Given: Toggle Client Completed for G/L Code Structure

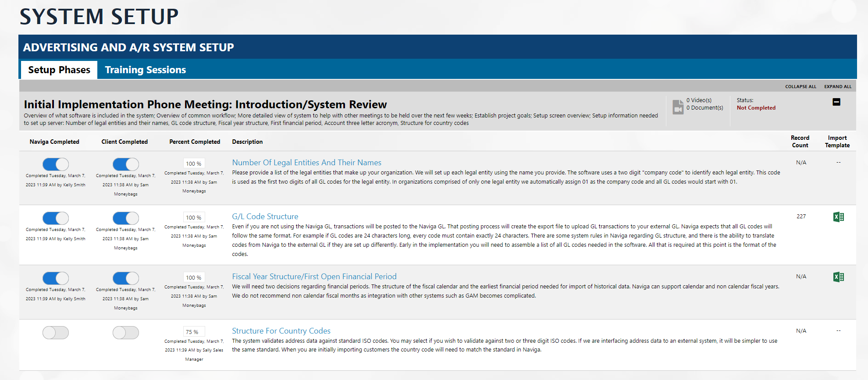Looking at the screenshot, I should [126, 218].
